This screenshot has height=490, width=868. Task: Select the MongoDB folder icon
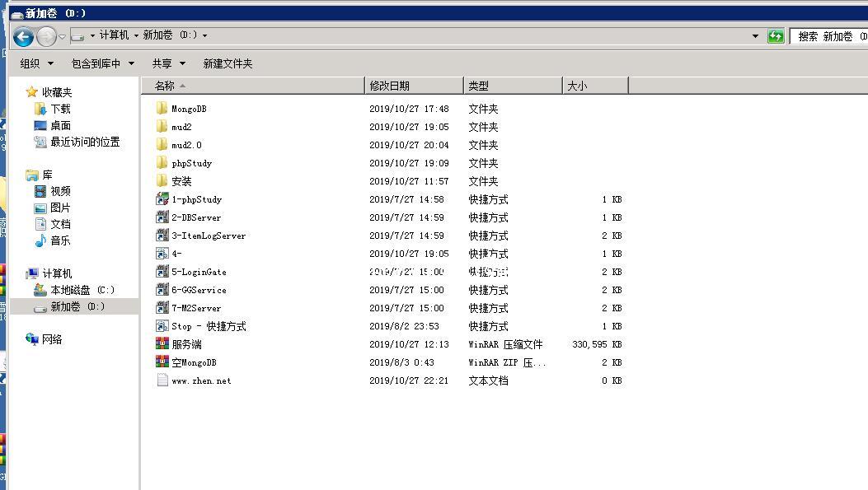coord(162,109)
